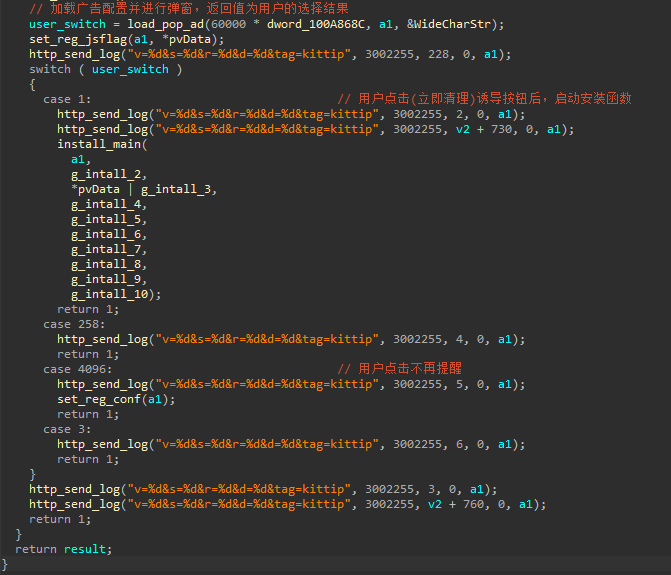The height and width of the screenshot is (575, 671).
Task: Click *pvData in the install_main arguments
Action: click(x=95, y=189)
